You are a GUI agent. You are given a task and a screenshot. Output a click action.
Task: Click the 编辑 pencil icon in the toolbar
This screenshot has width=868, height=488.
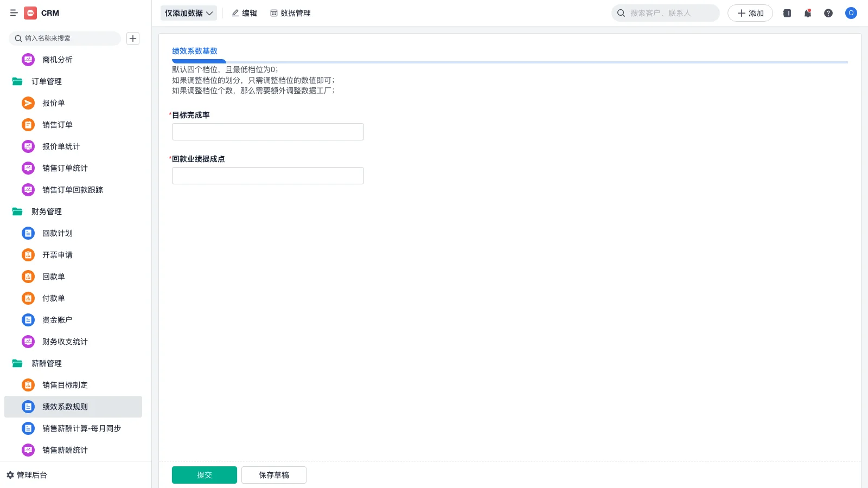click(x=235, y=13)
